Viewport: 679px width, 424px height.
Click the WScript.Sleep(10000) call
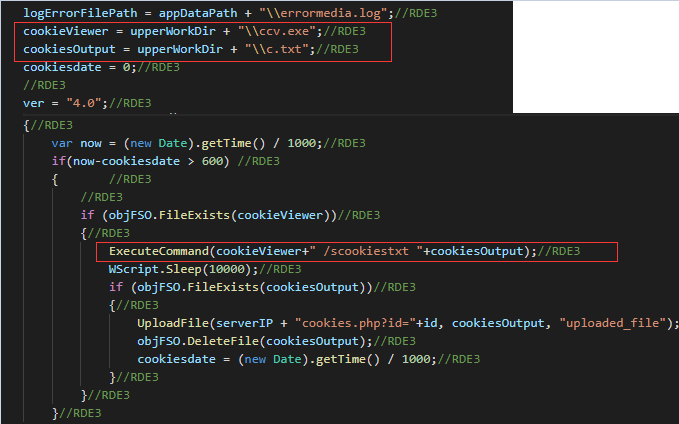coord(180,269)
